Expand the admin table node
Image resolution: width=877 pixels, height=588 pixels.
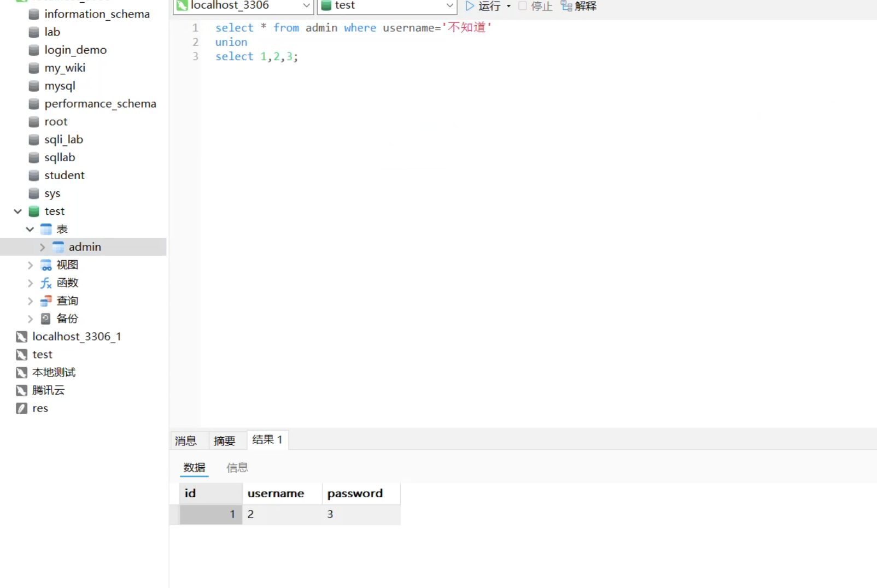[42, 247]
